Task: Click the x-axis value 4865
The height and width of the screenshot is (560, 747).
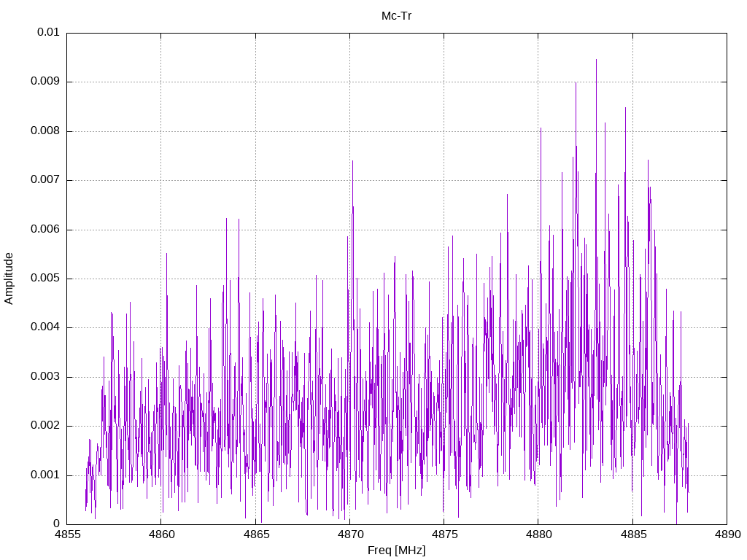Action: (255, 534)
